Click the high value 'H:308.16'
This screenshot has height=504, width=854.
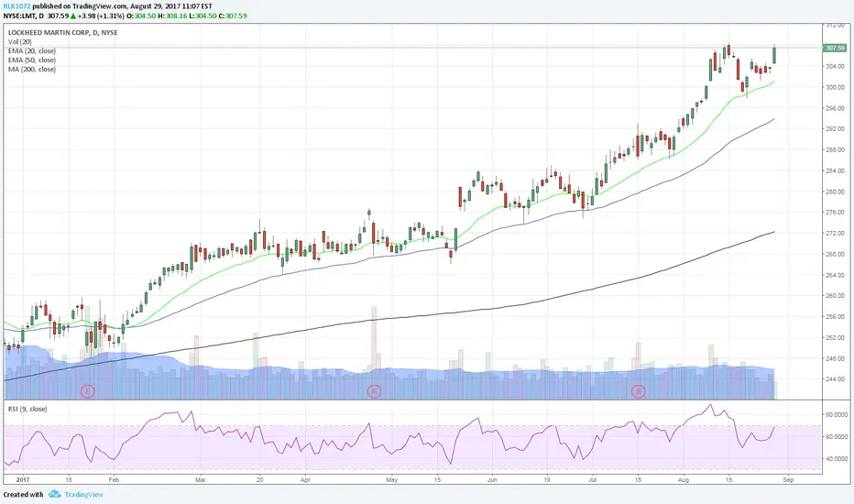click(x=172, y=16)
